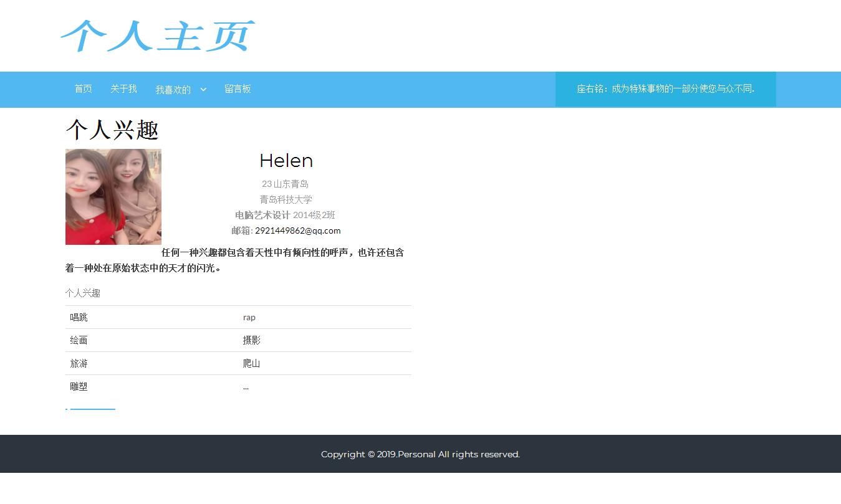Screen dimensions: 841x504
Task: Select the text 23 山东青岛
Action: point(285,184)
